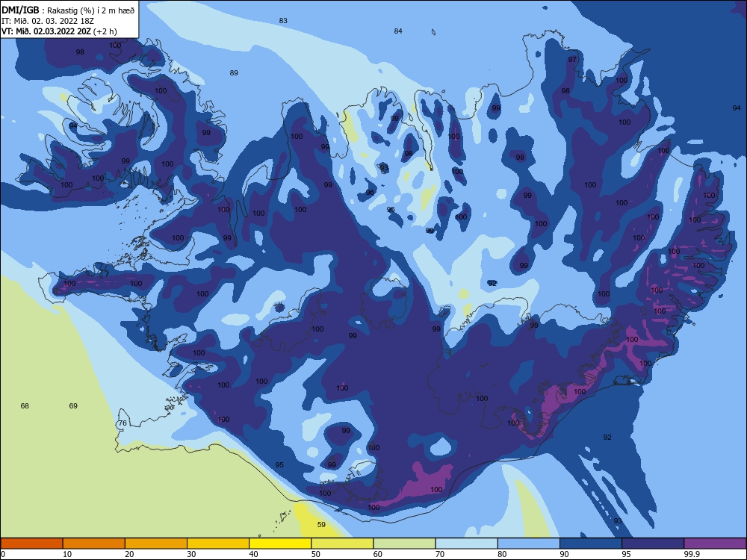Click the humidity value '68' in the green area
Viewport: 747px width, 560px height.
click(25, 405)
